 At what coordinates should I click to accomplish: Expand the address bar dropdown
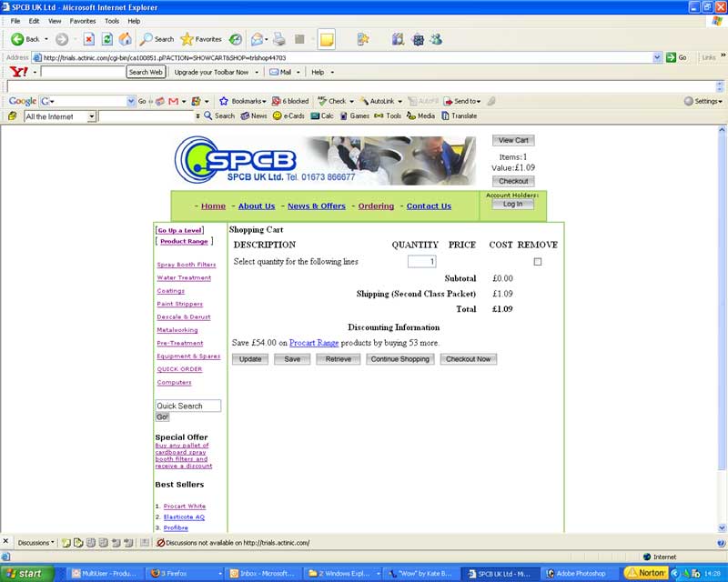tap(658, 57)
